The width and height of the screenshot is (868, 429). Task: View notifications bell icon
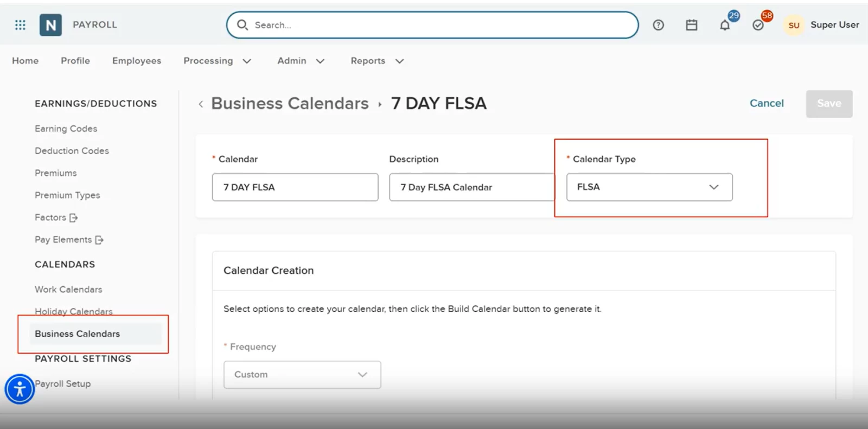click(x=725, y=25)
